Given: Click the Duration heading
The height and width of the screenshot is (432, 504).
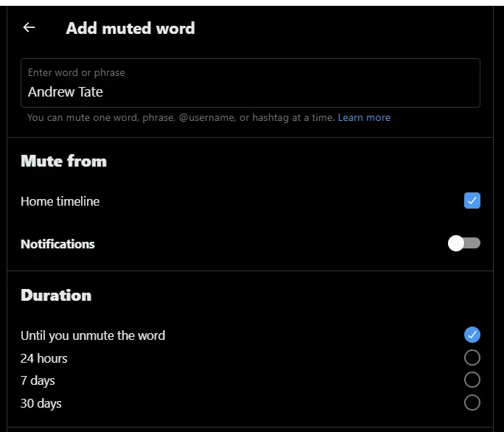Looking at the screenshot, I should tap(56, 296).
